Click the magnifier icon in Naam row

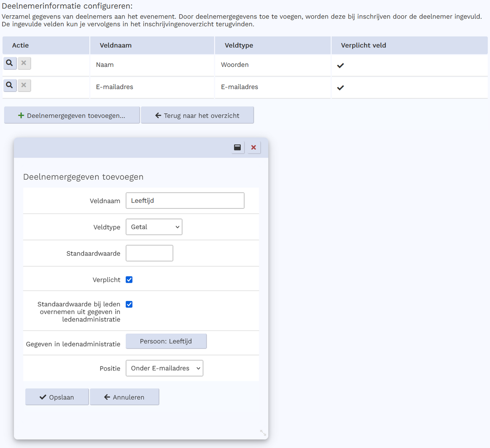coord(10,63)
